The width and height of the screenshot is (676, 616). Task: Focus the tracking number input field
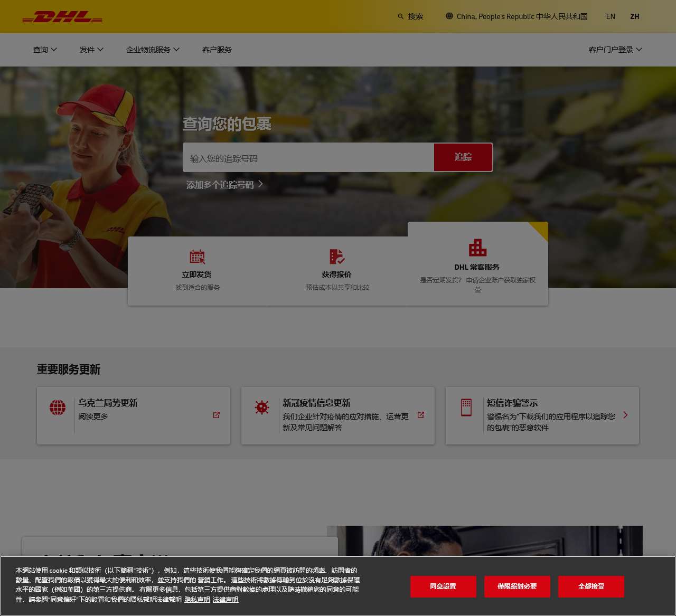point(308,158)
